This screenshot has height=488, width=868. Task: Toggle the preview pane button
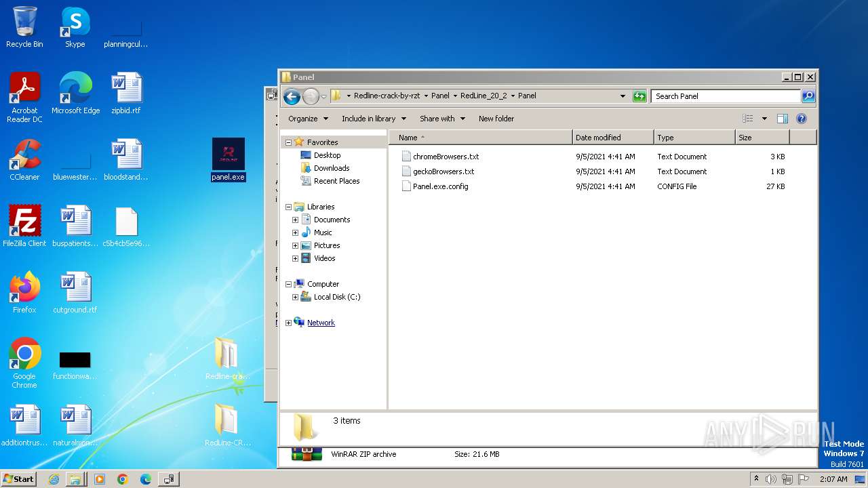point(783,119)
